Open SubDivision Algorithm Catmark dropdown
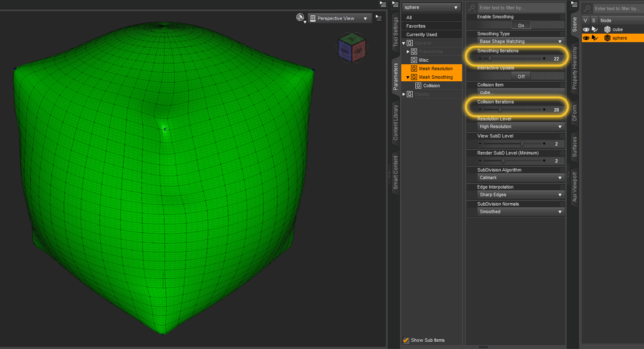Screen dimensions: 644x349 coord(521,178)
